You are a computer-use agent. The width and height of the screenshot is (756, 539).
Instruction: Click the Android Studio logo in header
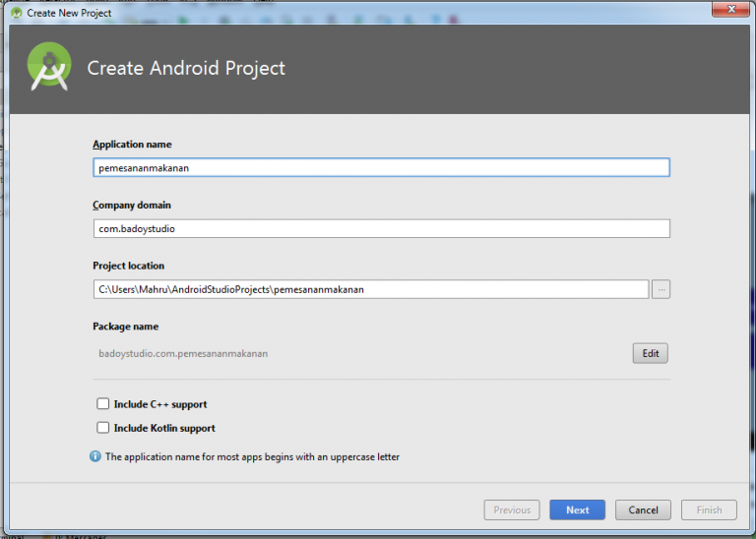49,68
